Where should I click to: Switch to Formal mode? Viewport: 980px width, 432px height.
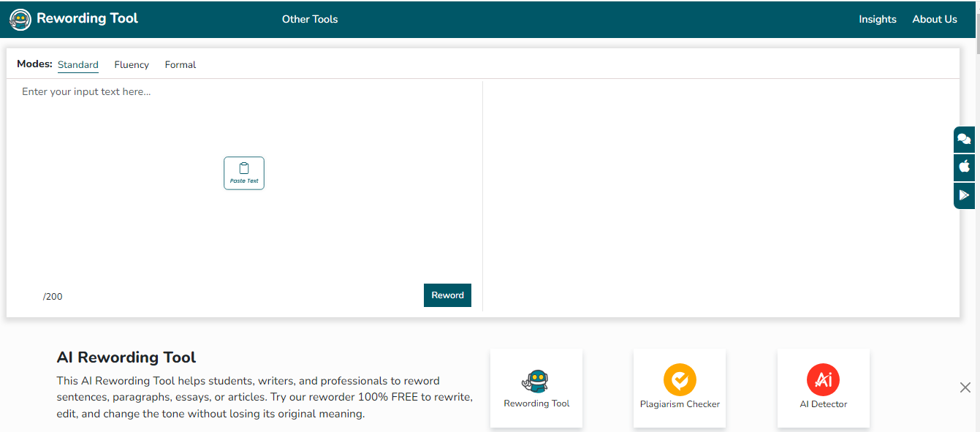tap(181, 65)
